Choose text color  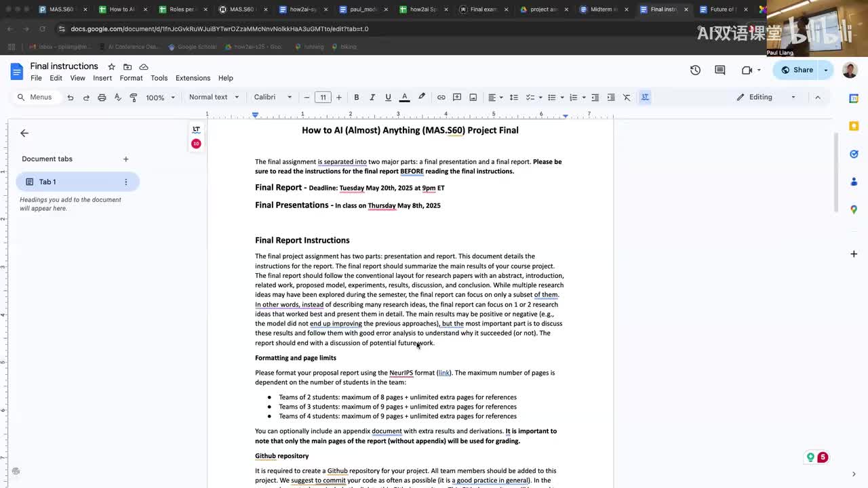pos(404,97)
